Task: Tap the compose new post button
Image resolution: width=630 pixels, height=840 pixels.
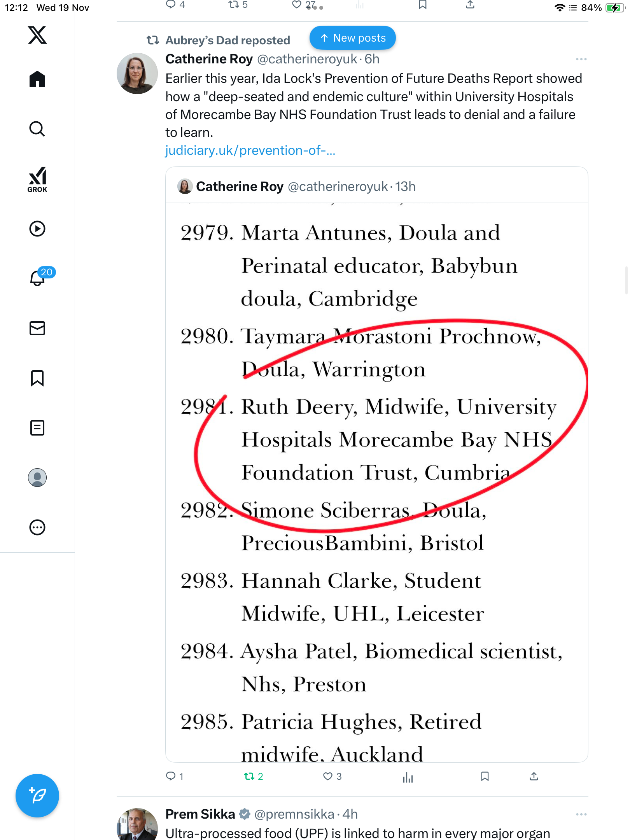Action: click(x=37, y=796)
